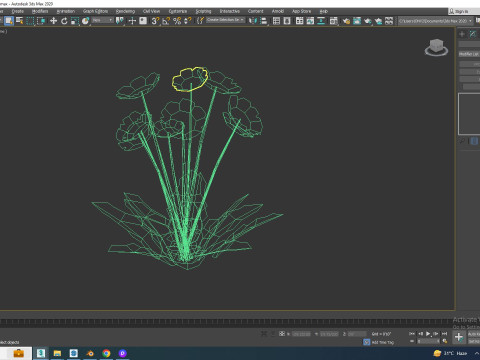Screen dimensions: 480x360
Task: Open Civil View menu
Action: tap(151, 11)
